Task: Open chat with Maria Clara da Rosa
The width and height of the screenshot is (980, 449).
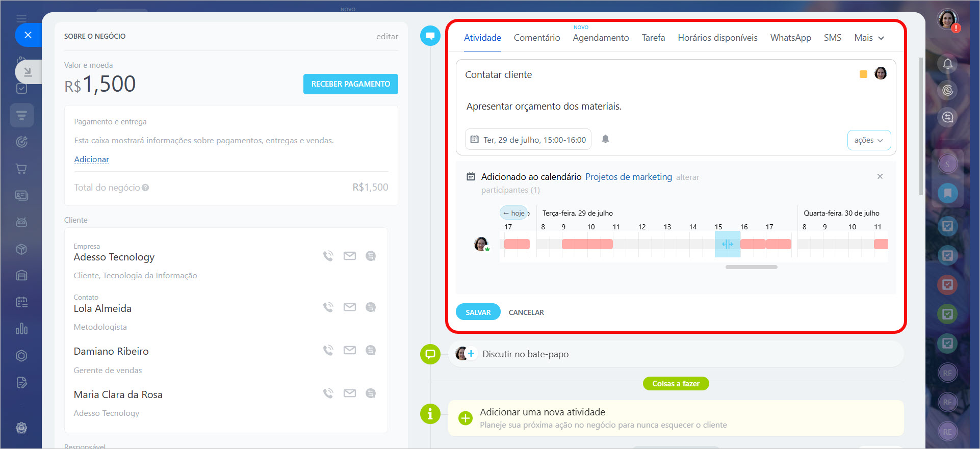Action: pyautogui.click(x=371, y=393)
